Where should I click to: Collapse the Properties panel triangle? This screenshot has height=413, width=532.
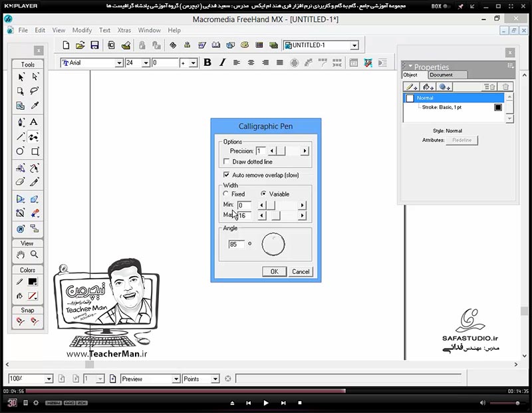[x=410, y=66]
